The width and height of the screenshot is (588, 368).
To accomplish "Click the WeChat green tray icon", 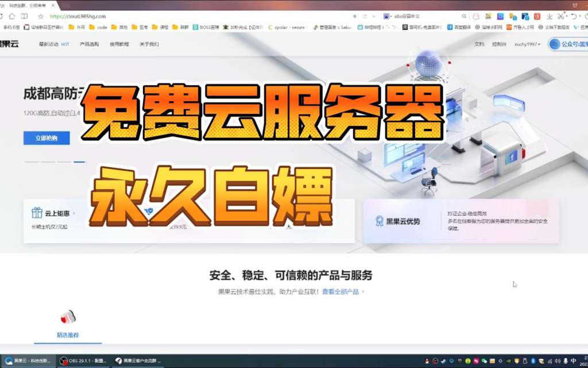I will pos(483,361).
